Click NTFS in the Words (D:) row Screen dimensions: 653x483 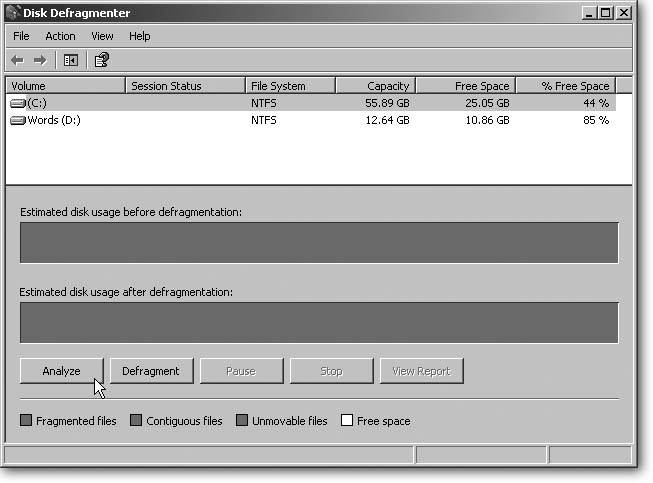click(x=264, y=120)
